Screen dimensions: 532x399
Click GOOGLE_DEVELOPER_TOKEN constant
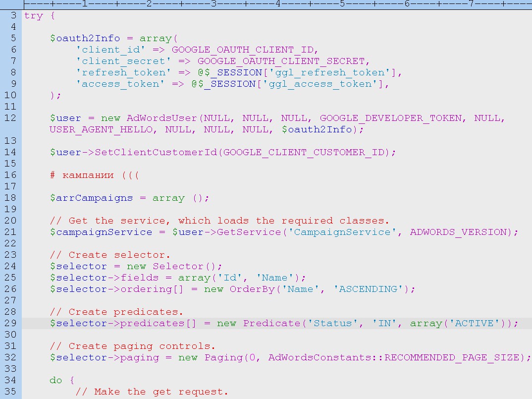click(x=390, y=118)
